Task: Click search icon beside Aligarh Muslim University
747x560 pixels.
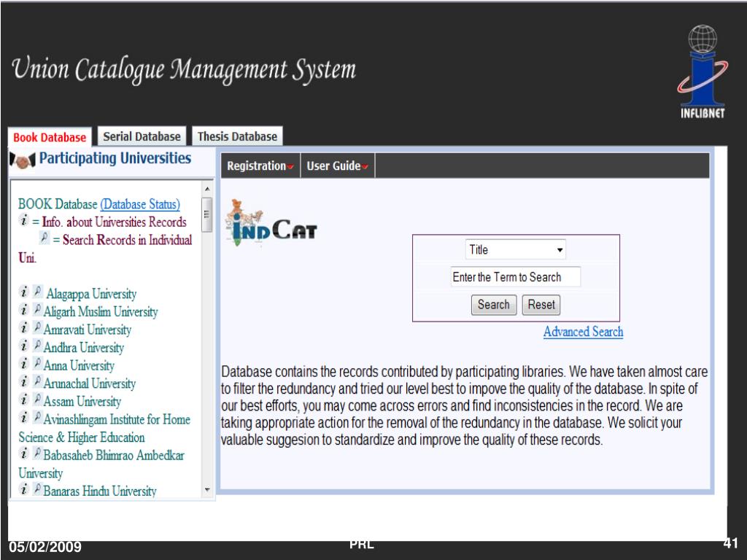Action: pos(38,309)
